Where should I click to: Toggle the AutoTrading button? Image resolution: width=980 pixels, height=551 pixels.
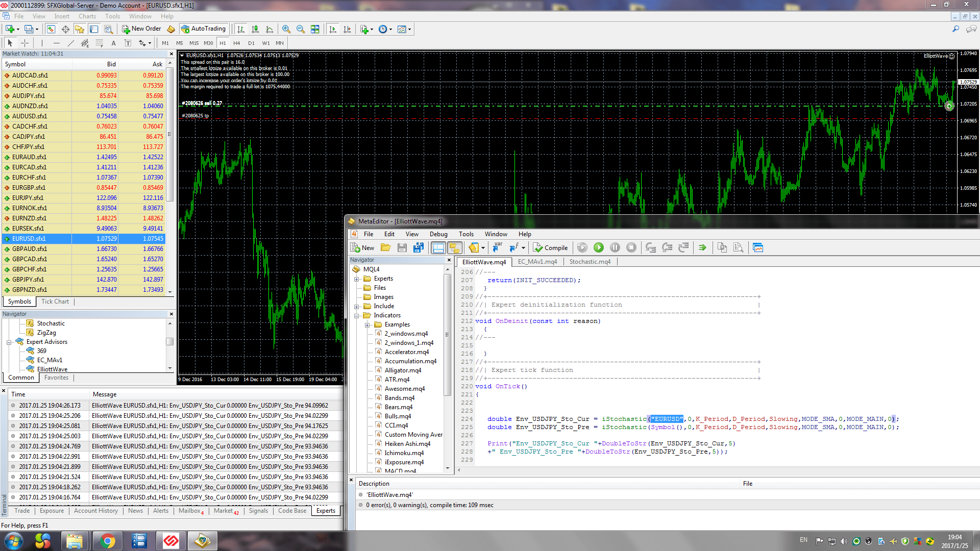(203, 29)
